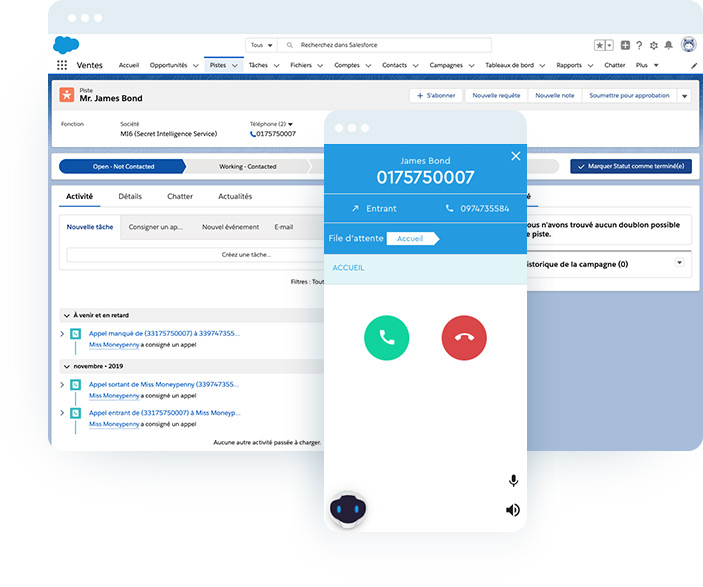Screen dimensions: 703x587
Task: Expand the Appel sortant activity row
Action: [62, 385]
